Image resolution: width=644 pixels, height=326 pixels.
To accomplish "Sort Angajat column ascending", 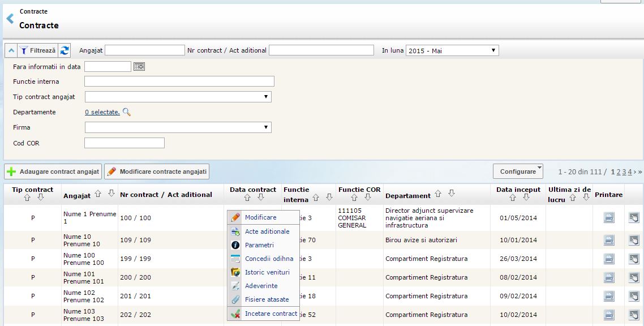I will [98, 194].
